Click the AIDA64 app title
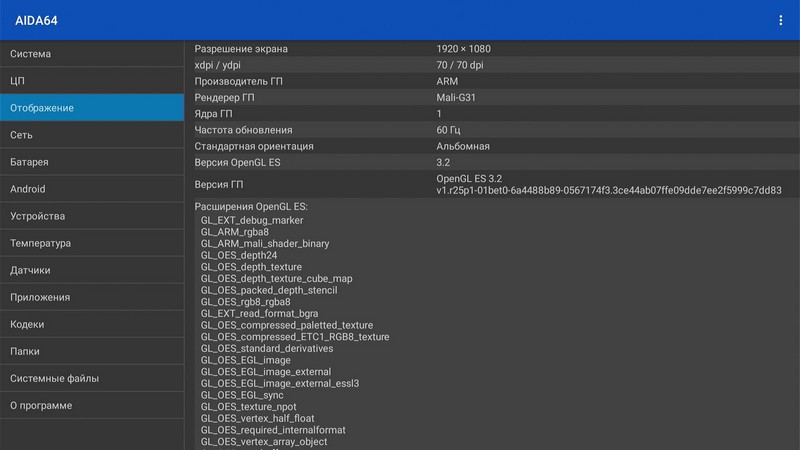Image resolution: width=800 pixels, height=450 pixels. point(33,20)
